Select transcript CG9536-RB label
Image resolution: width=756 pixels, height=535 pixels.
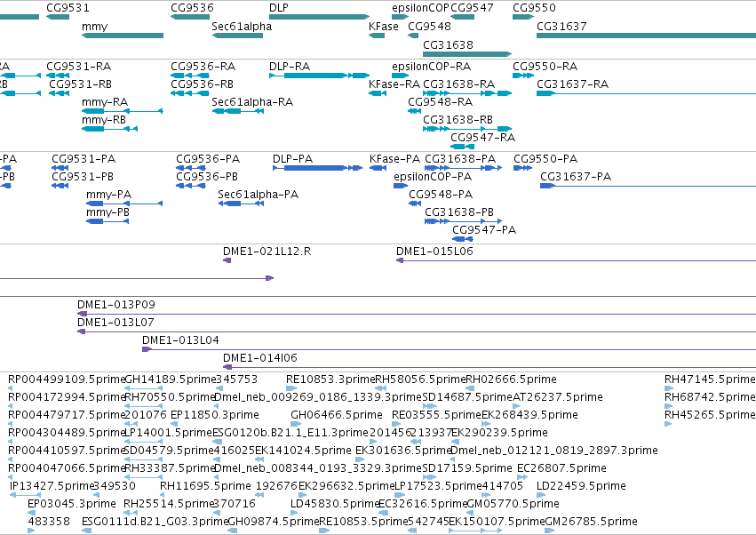pyautogui.click(x=202, y=84)
